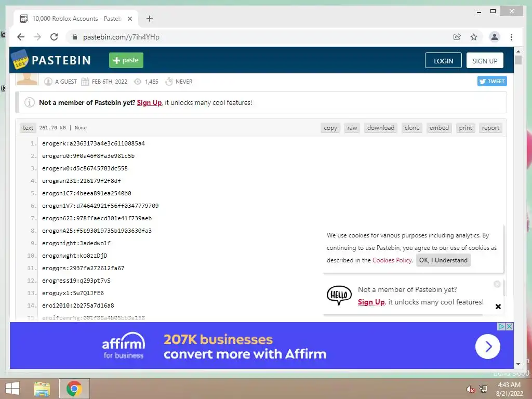The height and width of the screenshot is (399, 532).
Task: Click the padlock site info icon
Action: (x=75, y=37)
